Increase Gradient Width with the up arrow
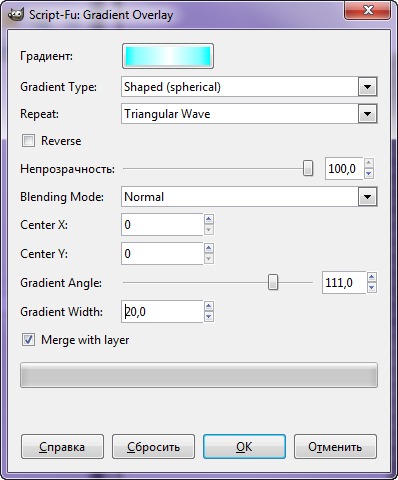This screenshot has height=480, width=398. (209, 306)
